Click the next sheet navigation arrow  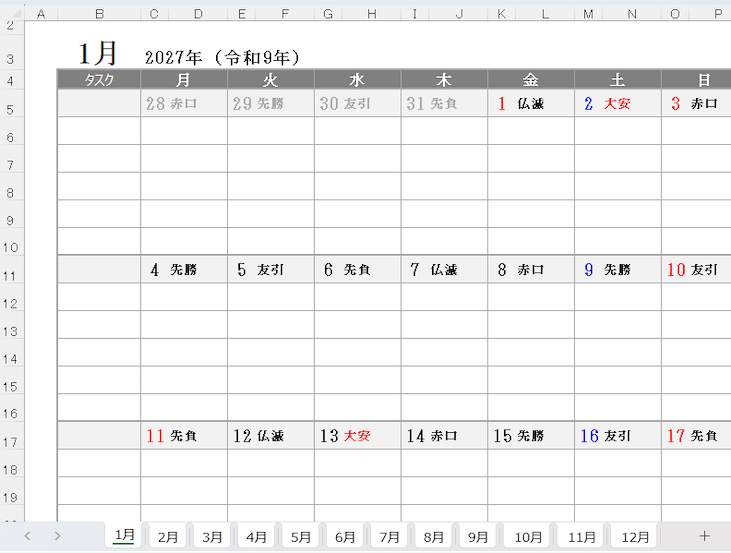pyautogui.click(x=57, y=536)
